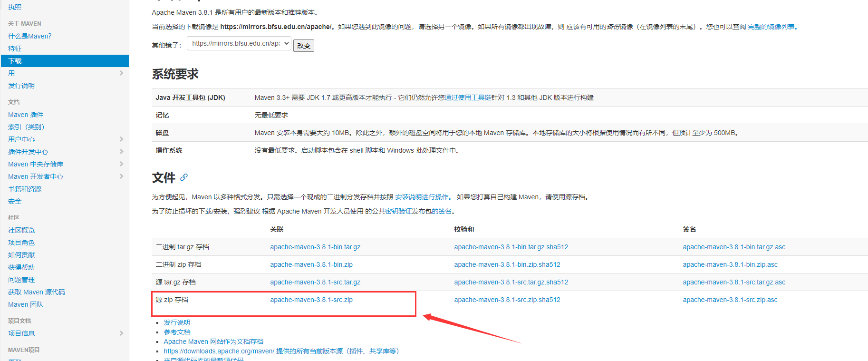Open the 密钥验证发布包的签名 link
Screen dimensions: 868x361
coord(418,211)
